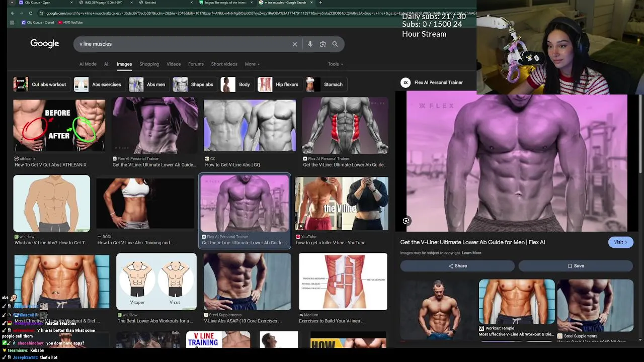The image size is (644, 362).
Task: Open the Get the V-Line Flex AI title link
Action: (x=472, y=242)
